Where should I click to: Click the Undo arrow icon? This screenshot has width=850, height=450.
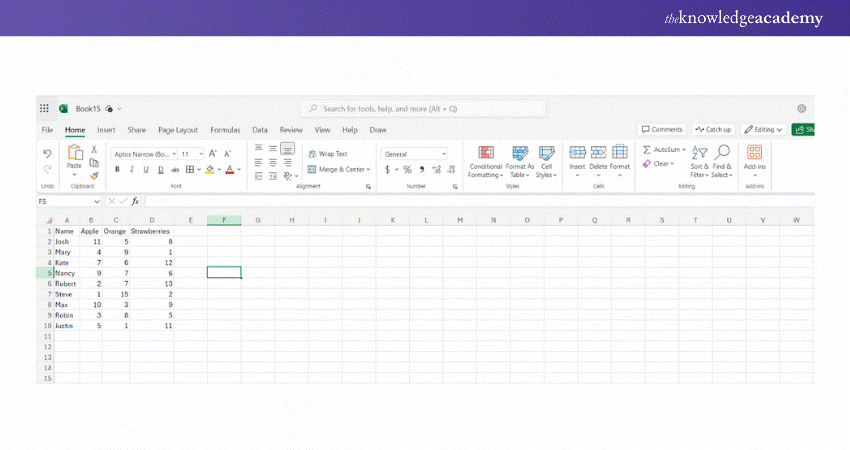click(x=47, y=153)
